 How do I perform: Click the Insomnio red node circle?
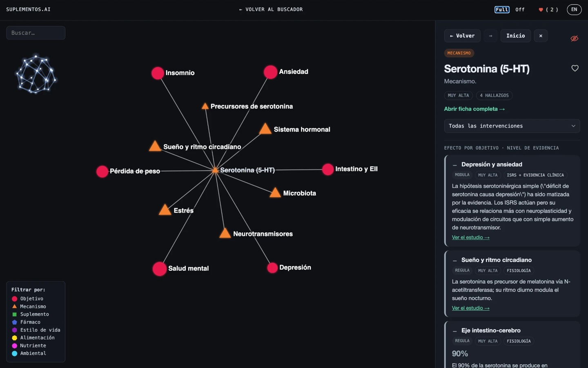158,73
